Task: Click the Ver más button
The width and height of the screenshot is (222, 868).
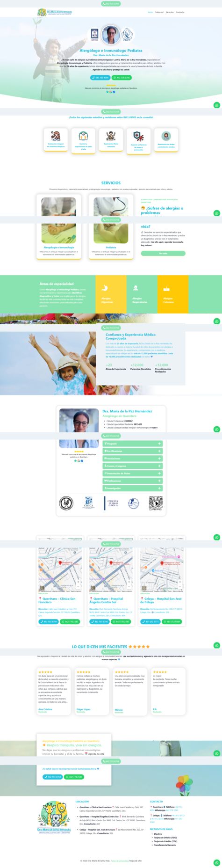Action: pos(163,253)
